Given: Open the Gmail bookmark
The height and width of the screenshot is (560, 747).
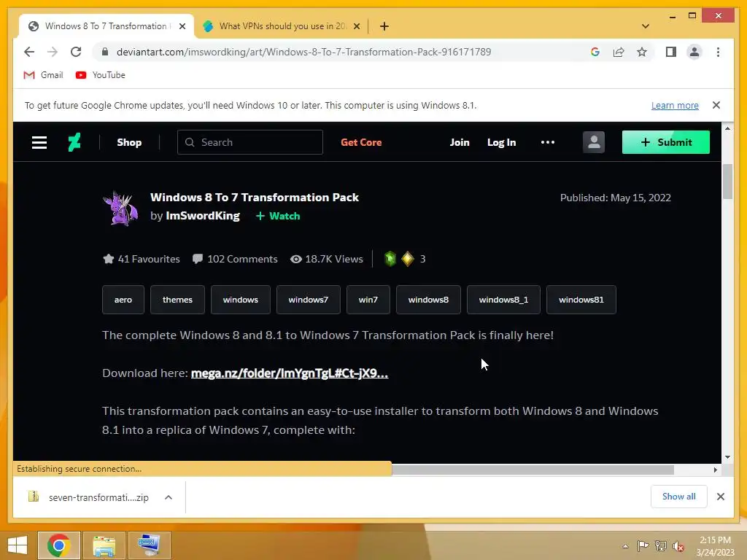Looking at the screenshot, I should tap(43, 75).
